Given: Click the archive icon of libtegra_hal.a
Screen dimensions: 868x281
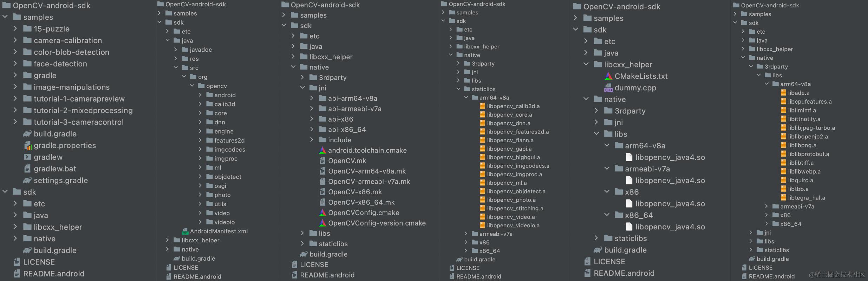Looking at the screenshot, I should 783,198.
